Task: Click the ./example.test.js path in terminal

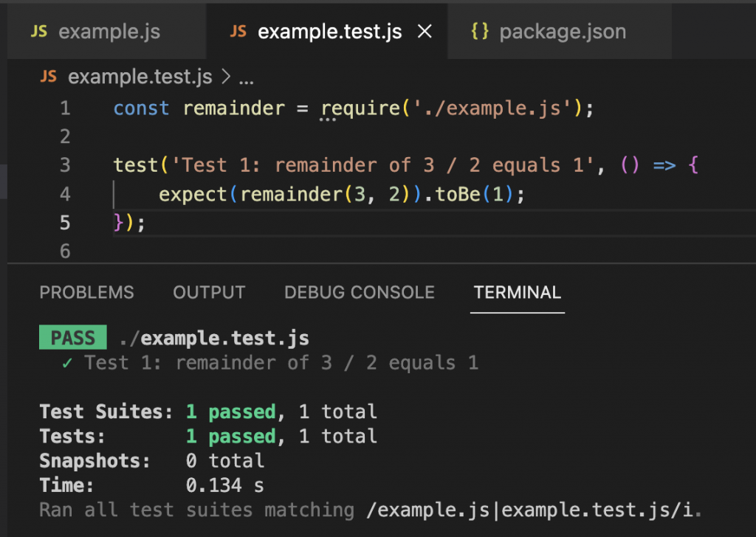Action: pos(213,339)
